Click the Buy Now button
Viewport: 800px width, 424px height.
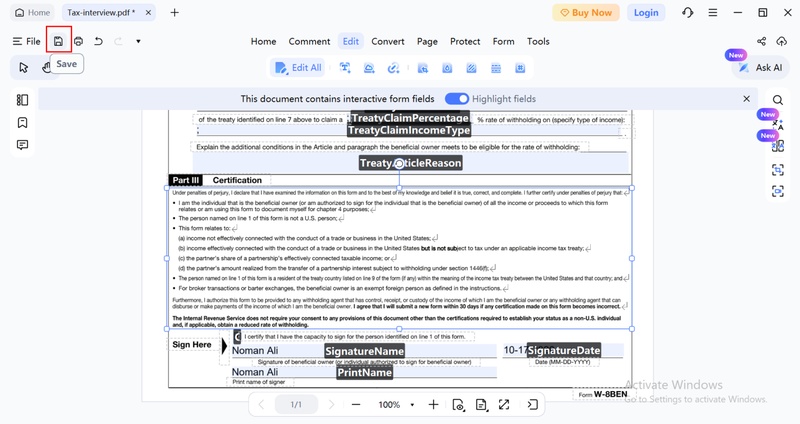point(586,13)
